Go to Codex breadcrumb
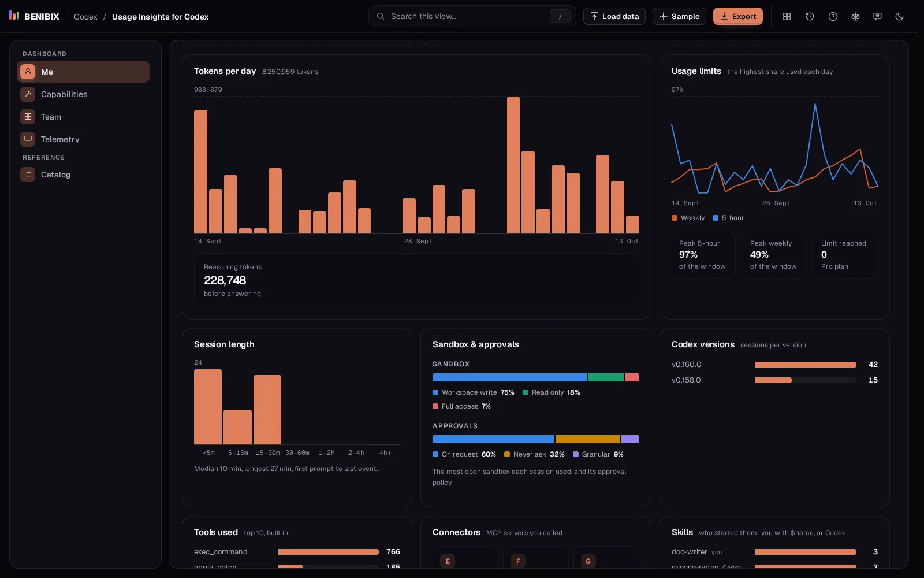The image size is (924, 578). (x=85, y=17)
